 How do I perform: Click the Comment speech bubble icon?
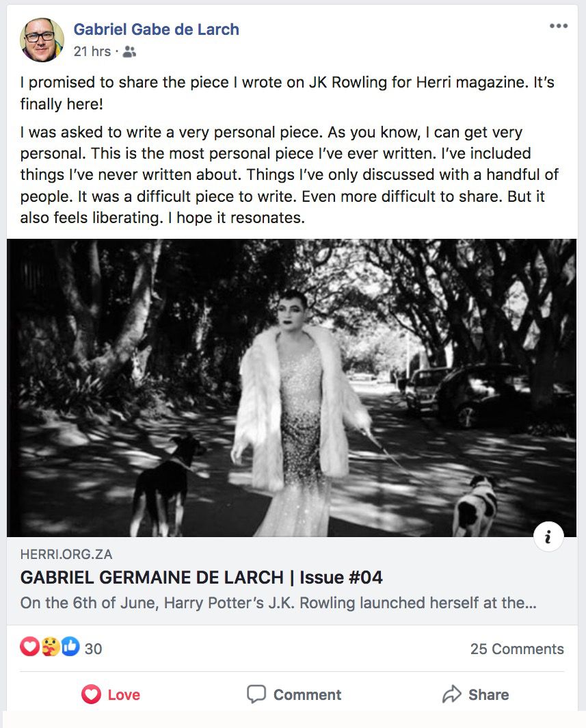point(256,694)
